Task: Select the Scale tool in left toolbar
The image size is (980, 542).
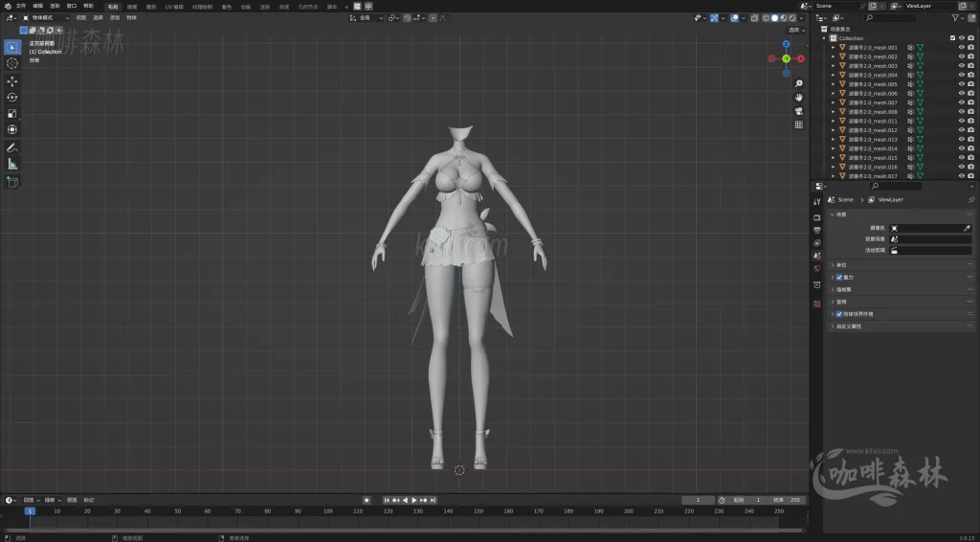Action: pyautogui.click(x=12, y=114)
